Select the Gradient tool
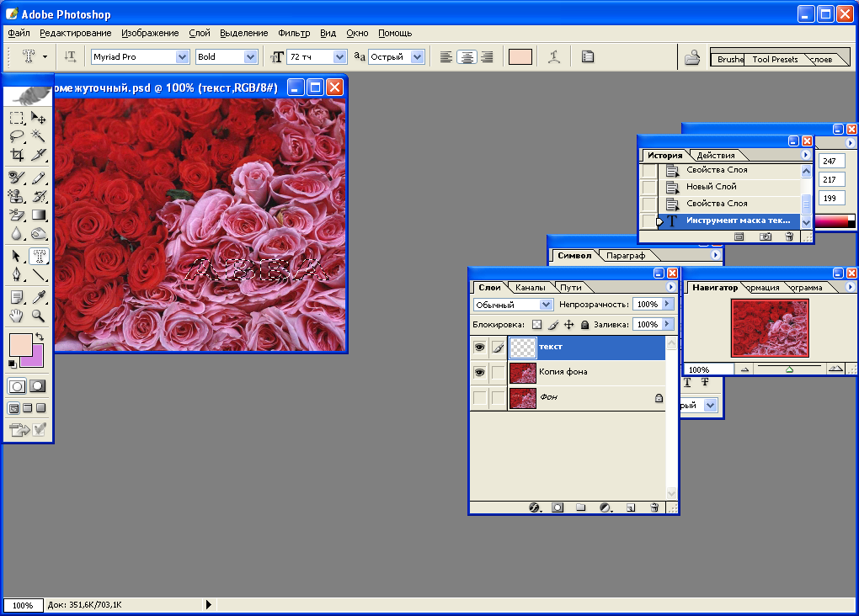 pos(39,215)
